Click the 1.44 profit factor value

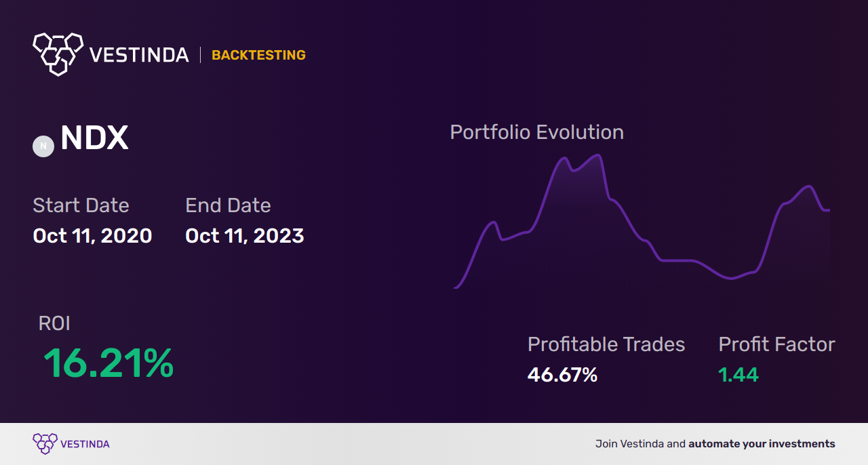[x=738, y=375]
